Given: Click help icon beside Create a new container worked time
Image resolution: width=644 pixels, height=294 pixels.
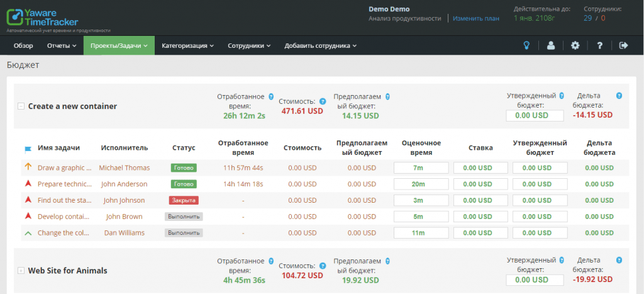Looking at the screenshot, I should pos(270,96).
